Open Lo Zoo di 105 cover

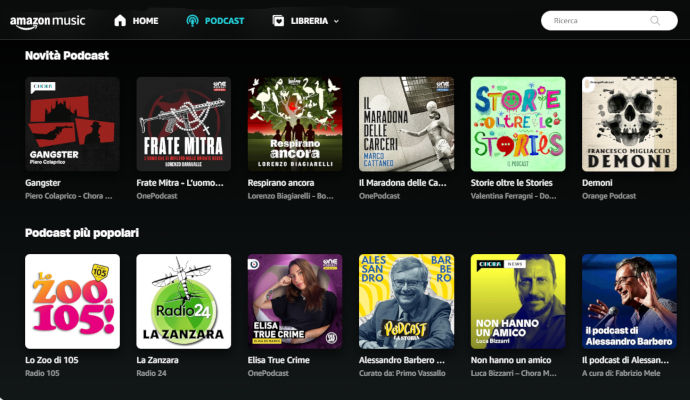pyautogui.click(x=72, y=301)
